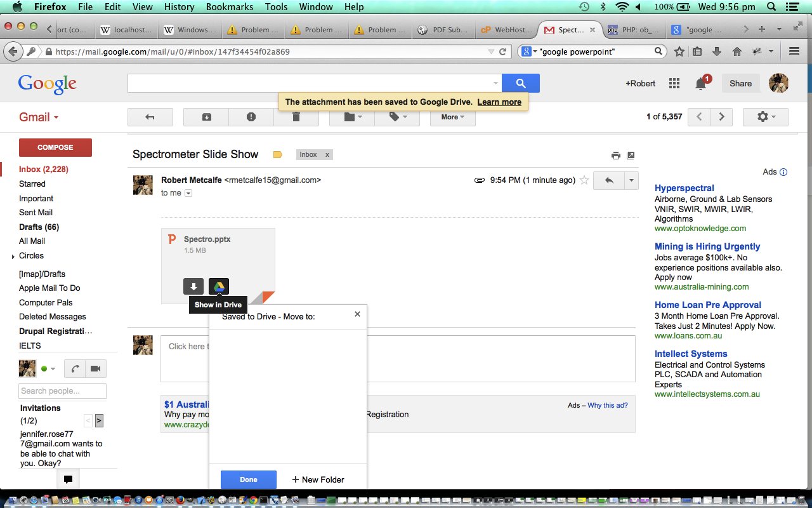Open the Bookmarks menu
This screenshot has height=508, width=812.
pos(230,7)
